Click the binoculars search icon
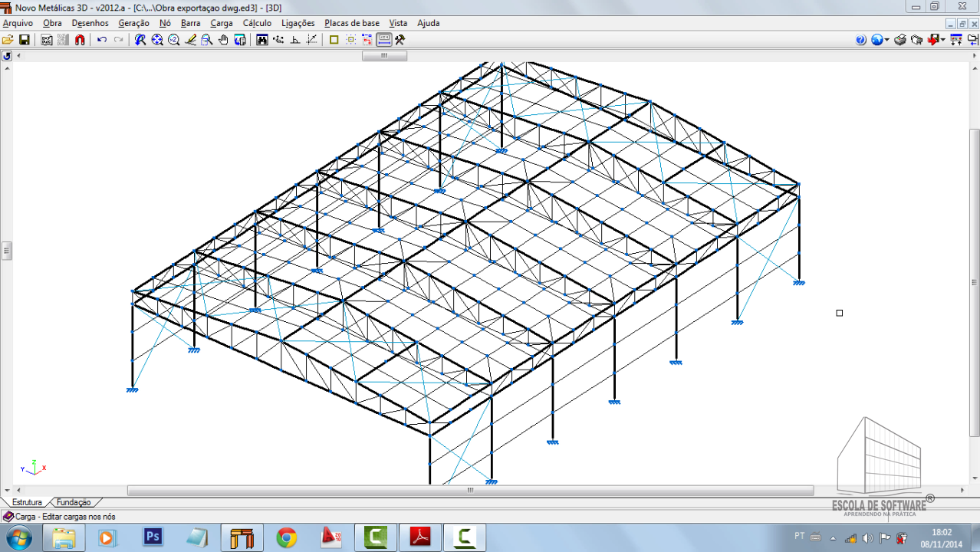The image size is (980, 552). pos(262,40)
